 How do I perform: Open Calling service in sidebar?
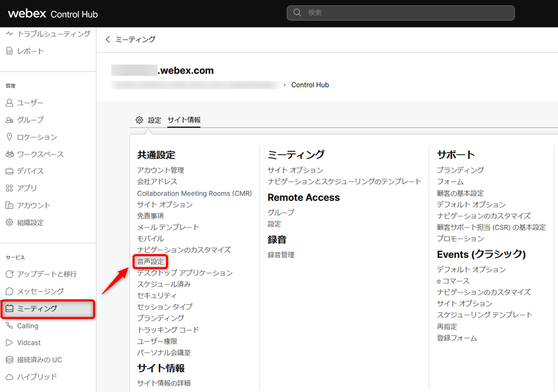27,326
